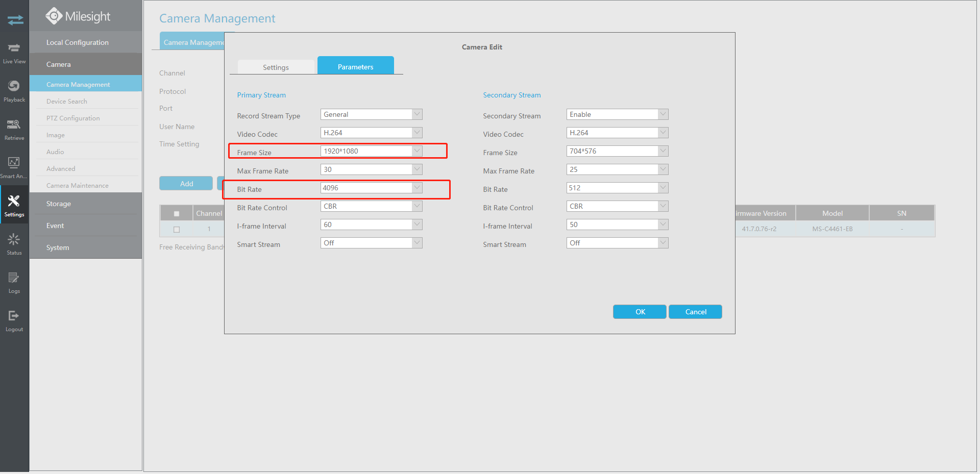Open Primary Stream Bit Rate dropdown 4096
This screenshot has width=980, height=474.
(372, 188)
